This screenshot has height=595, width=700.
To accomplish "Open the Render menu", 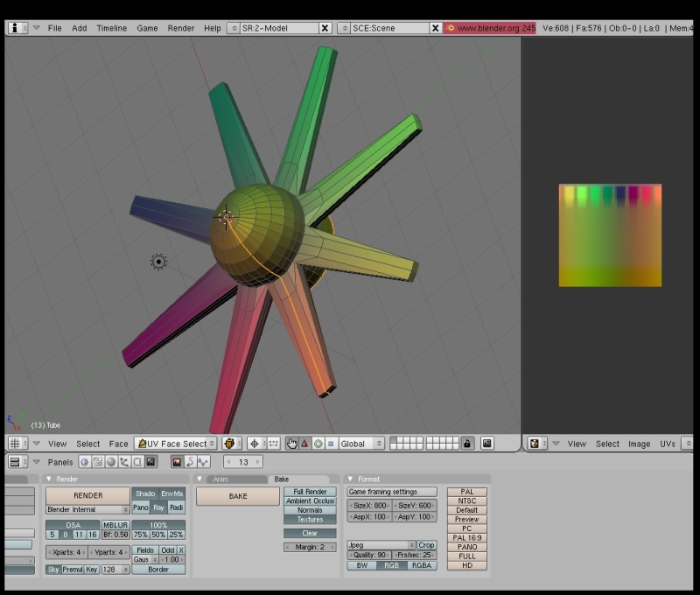I will tap(180, 28).
